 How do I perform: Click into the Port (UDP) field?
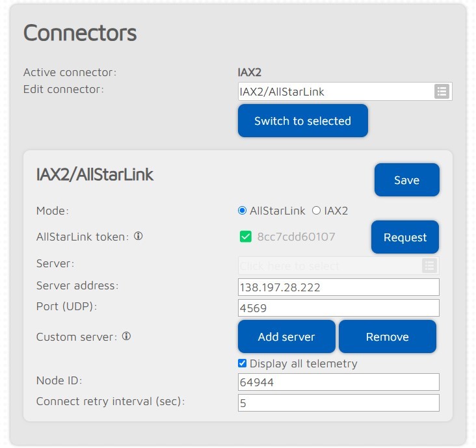tap(338, 308)
